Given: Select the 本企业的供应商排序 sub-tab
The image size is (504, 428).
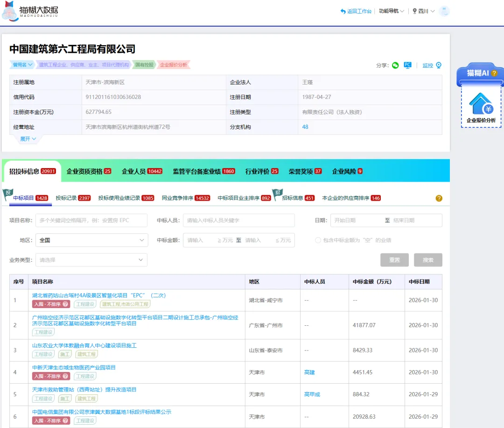Looking at the screenshot, I should [x=351, y=198].
